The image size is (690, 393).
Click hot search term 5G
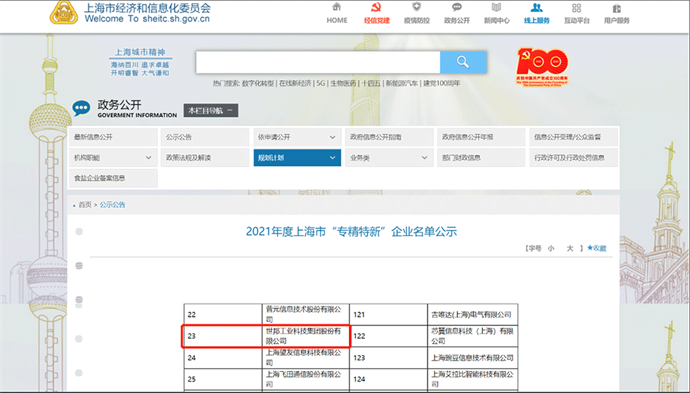click(320, 83)
